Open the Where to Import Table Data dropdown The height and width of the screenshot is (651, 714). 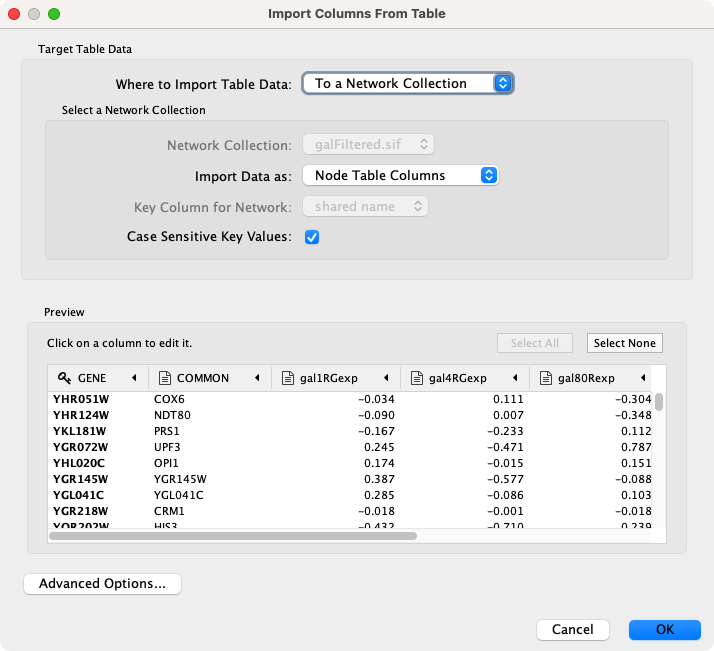[x=408, y=84]
